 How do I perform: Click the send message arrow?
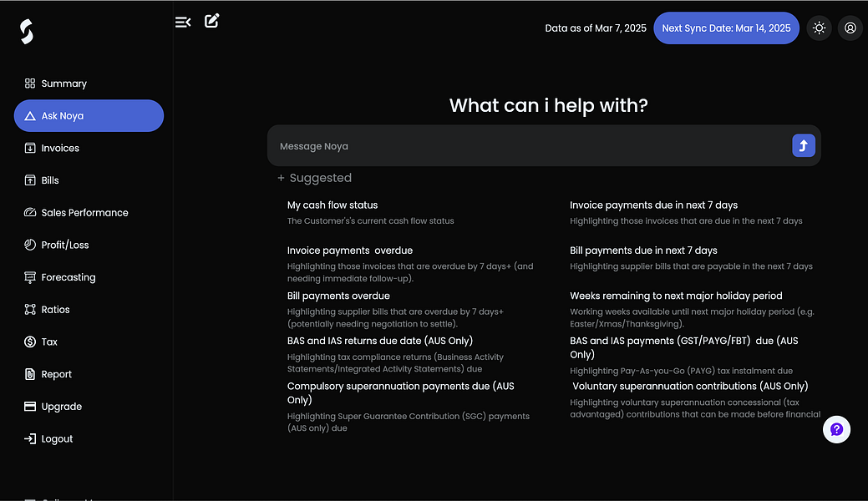coord(803,145)
